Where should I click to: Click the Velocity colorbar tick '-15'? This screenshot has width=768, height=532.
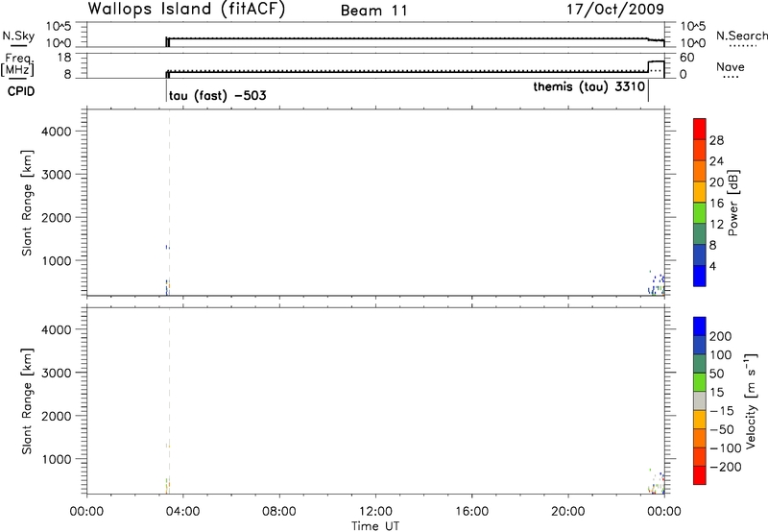pyautogui.click(x=722, y=411)
